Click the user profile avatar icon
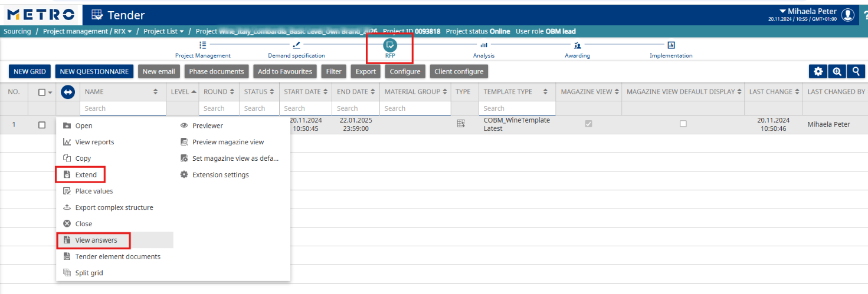The image size is (868, 294). click(848, 15)
